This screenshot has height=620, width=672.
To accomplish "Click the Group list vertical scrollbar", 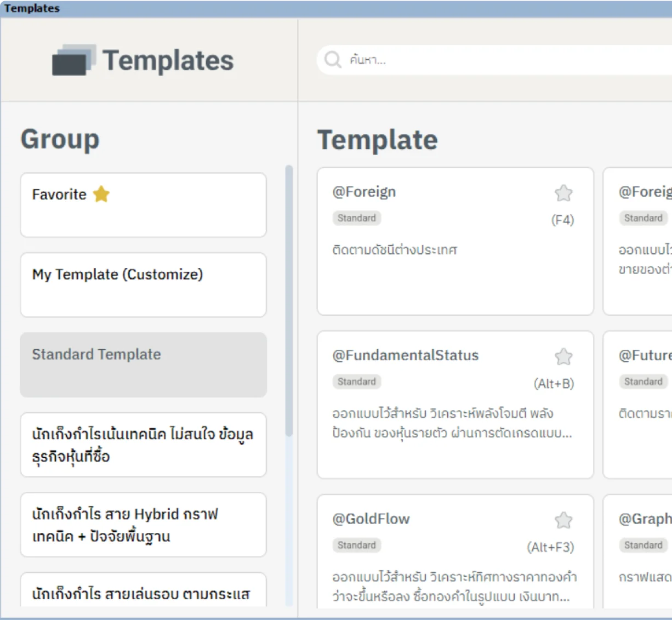I will (289, 301).
